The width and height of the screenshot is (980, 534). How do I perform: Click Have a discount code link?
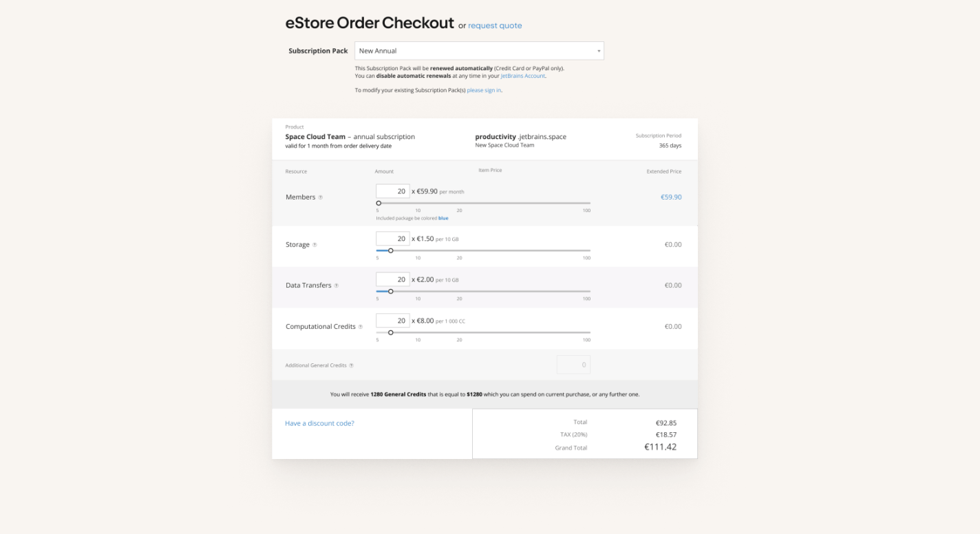click(319, 423)
